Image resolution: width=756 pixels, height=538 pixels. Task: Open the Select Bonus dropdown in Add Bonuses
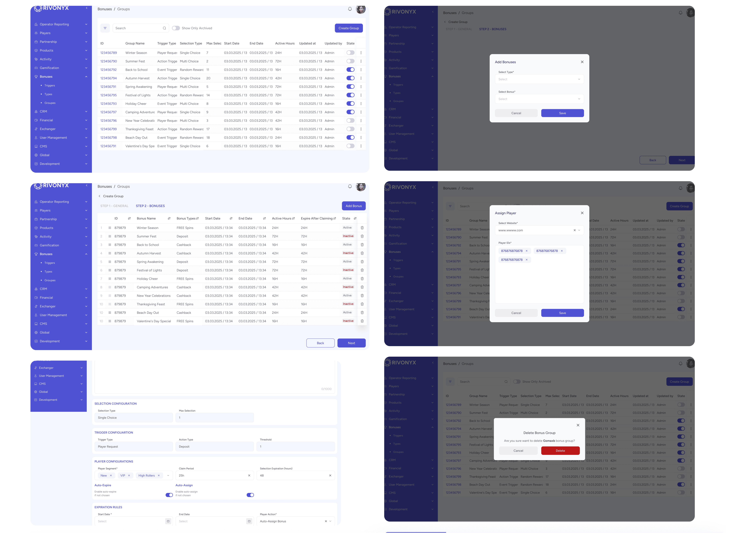tap(539, 99)
